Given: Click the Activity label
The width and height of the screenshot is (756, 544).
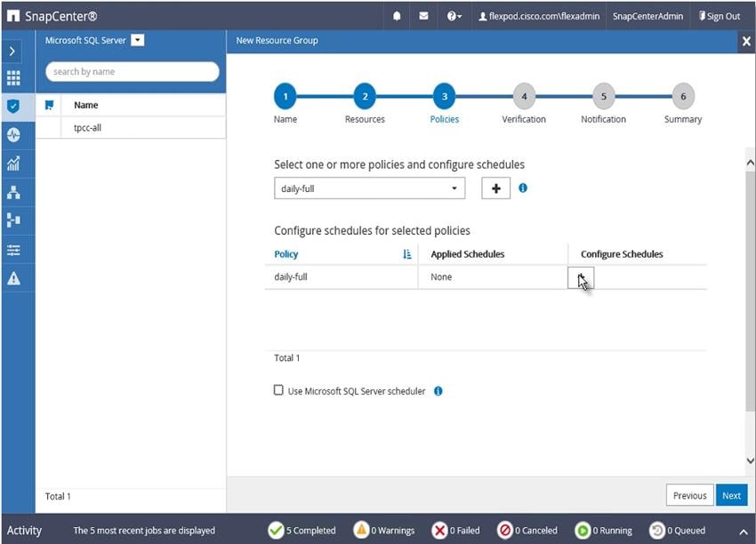Looking at the screenshot, I should (x=24, y=530).
